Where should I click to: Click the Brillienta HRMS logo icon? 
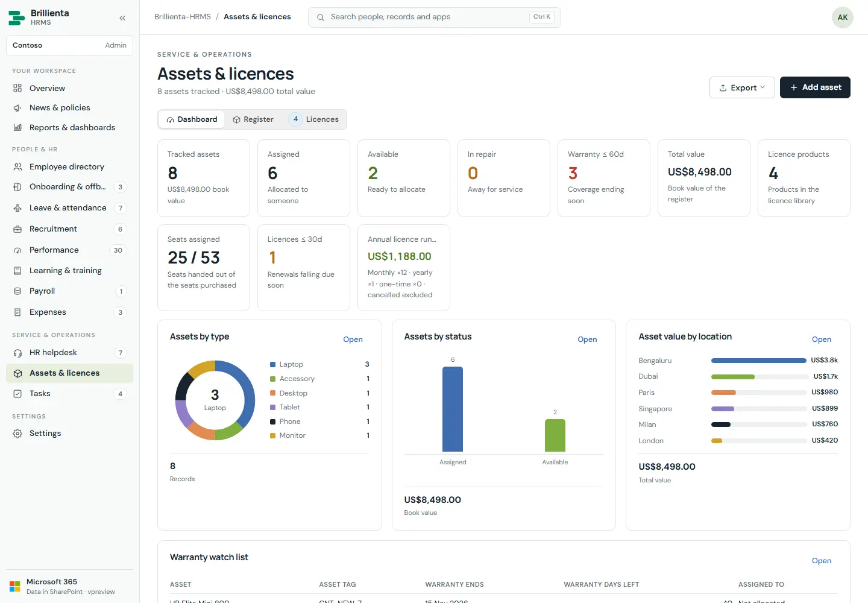click(17, 17)
